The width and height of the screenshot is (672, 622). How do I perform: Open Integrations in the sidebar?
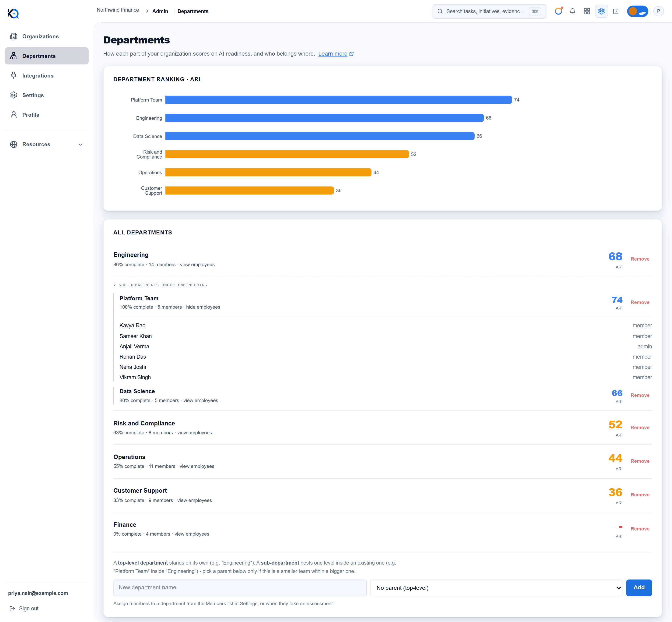47,76
